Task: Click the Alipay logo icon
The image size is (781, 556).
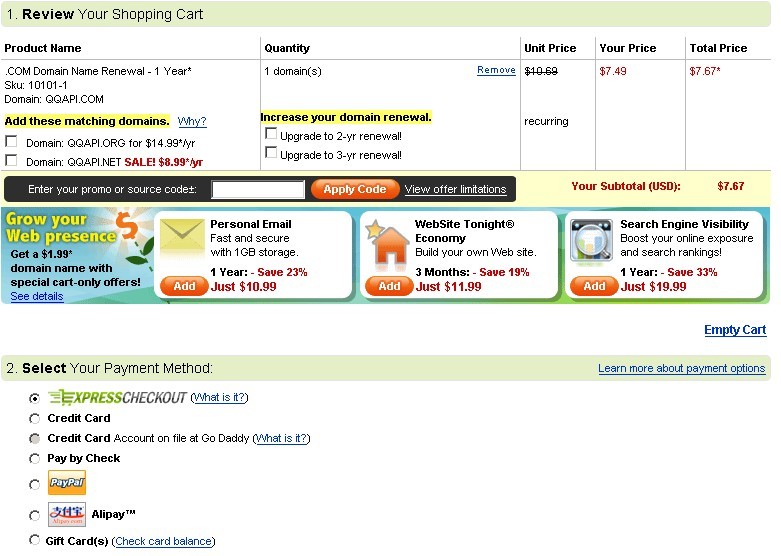Action: click(67, 514)
